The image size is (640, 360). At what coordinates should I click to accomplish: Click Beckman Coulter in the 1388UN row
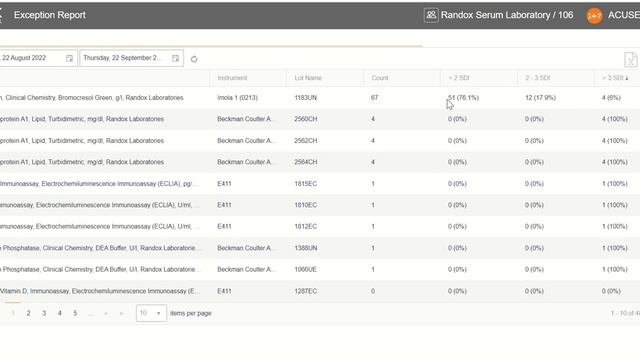[x=247, y=248]
